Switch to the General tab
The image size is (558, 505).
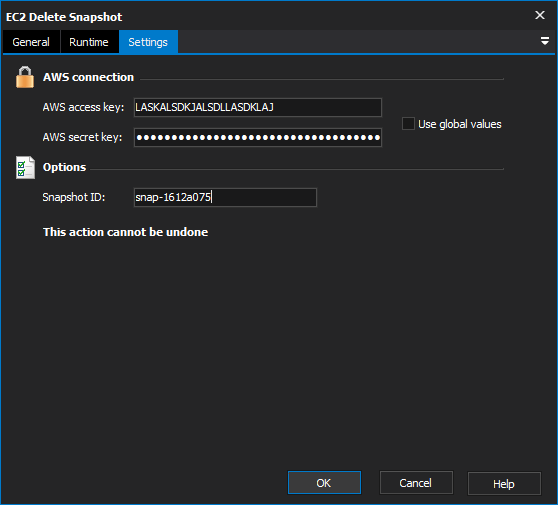point(31,42)
